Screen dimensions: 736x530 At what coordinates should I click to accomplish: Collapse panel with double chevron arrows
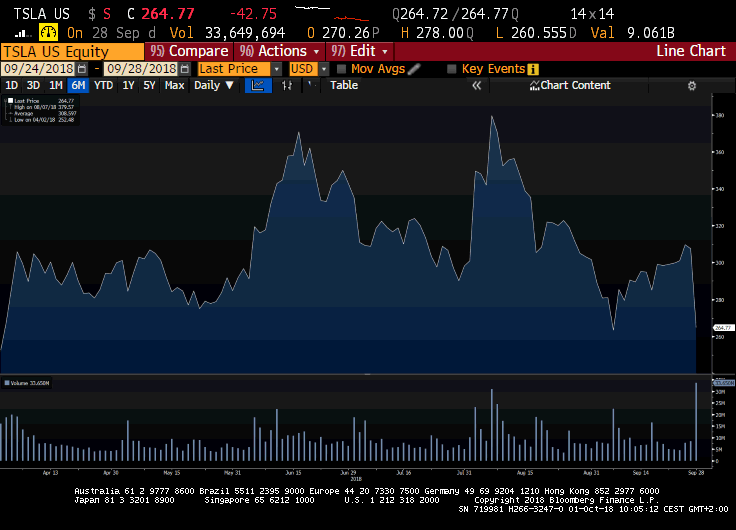pos(476,85)
